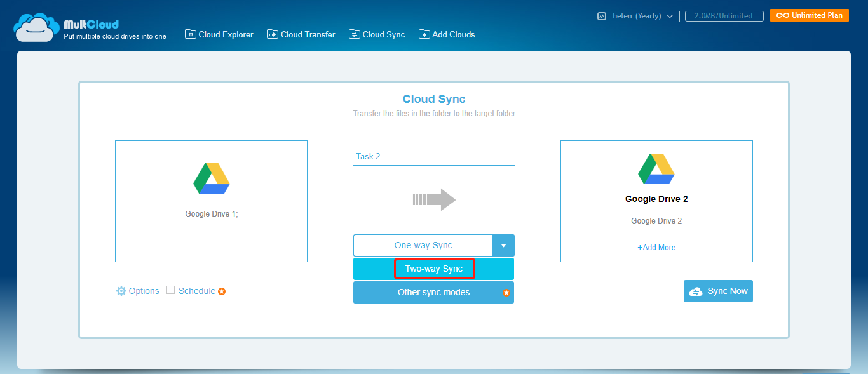The image size is (868, 374).
Task: Click the Task 2 name field
Action: tap(434, 156)
